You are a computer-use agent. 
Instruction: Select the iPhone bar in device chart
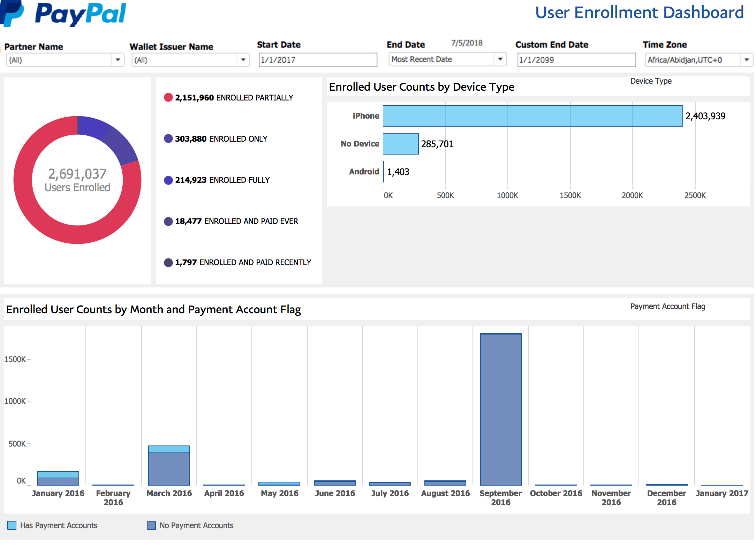click(x=532, y=116)
